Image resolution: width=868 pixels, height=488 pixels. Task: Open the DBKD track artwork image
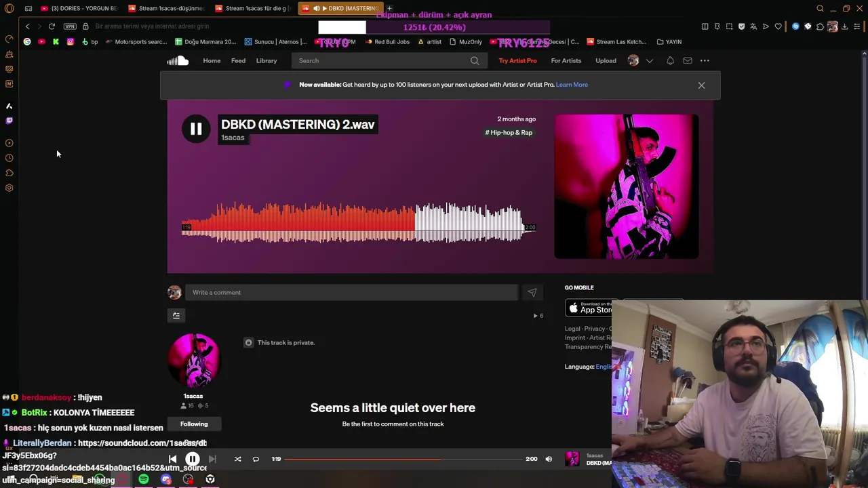click(x=627, y=186)
